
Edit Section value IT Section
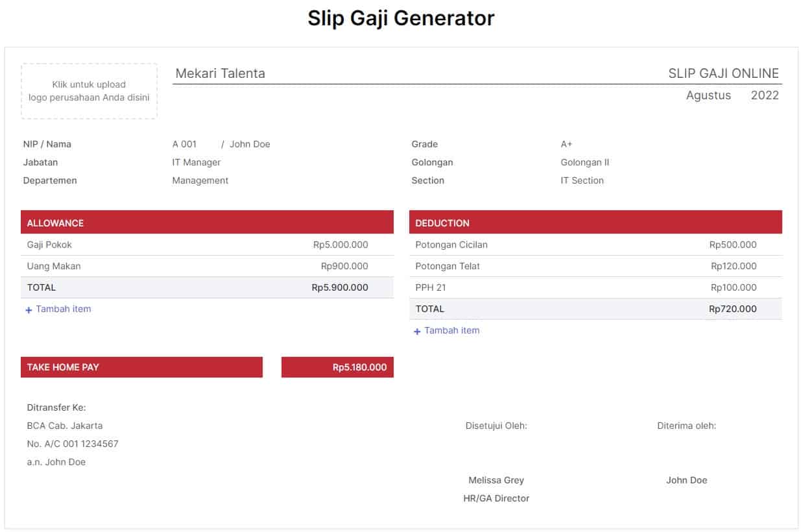tap(582, 180)
